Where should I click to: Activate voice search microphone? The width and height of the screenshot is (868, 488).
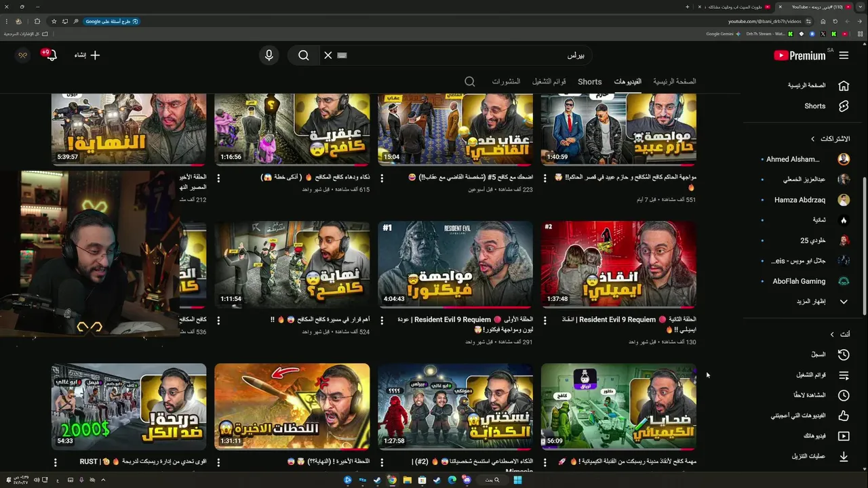point(269,56)
